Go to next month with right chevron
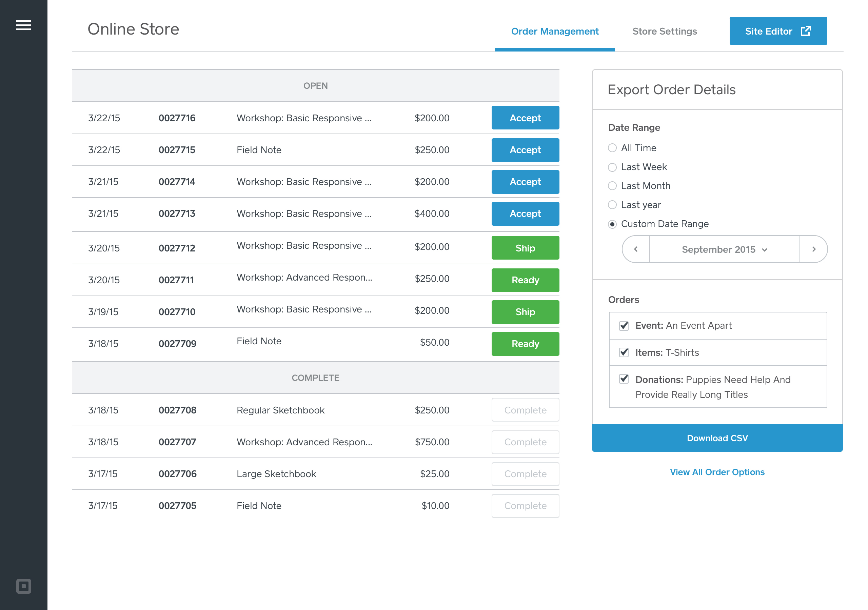This screenshot has height=610, width=868. click(x=813, y=249)
